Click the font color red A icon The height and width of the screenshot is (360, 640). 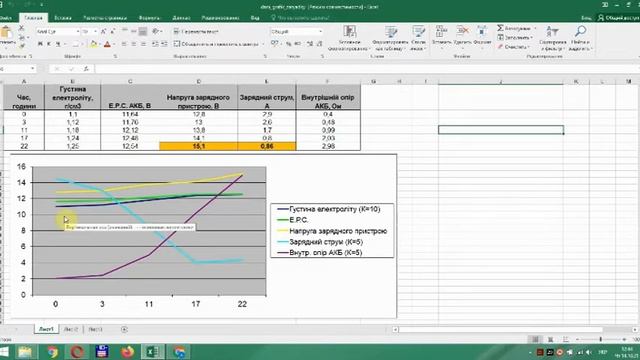(x=107, y=44)
